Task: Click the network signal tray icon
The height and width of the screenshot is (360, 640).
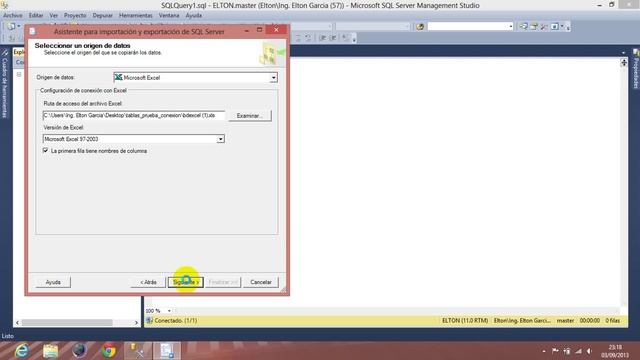Action: point(578,351)
